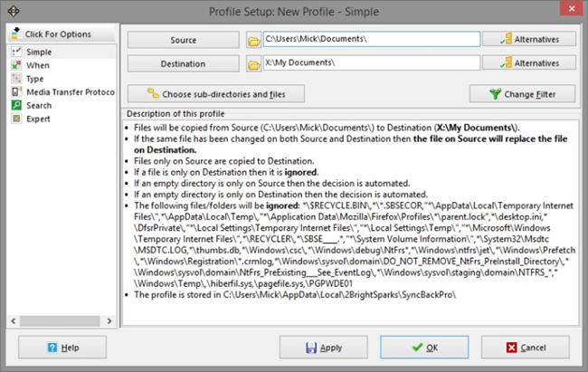Screen dimensions: 588x372
Task: Browse for Source folder via folder icon
Action: pos(254,41)
